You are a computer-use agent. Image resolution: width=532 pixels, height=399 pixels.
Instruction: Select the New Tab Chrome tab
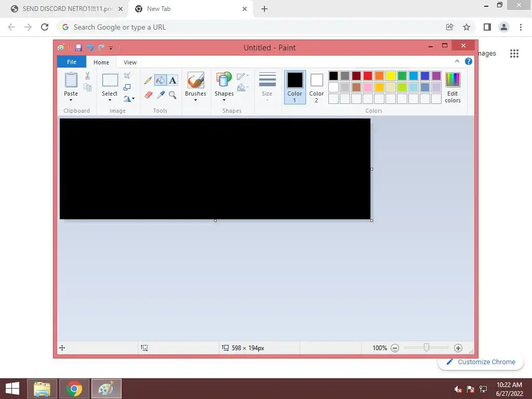coord(190,9)
